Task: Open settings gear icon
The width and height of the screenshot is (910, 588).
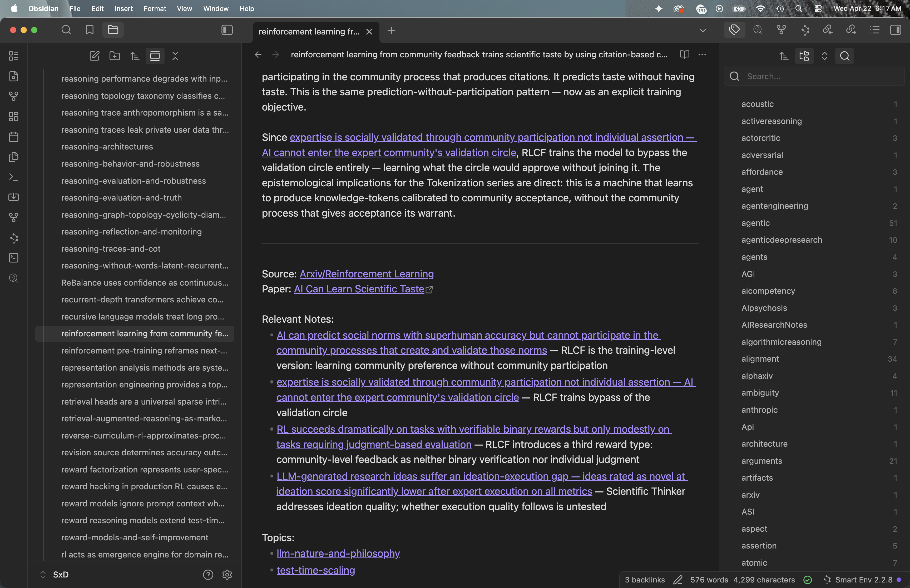Action: tap(227, 574)
